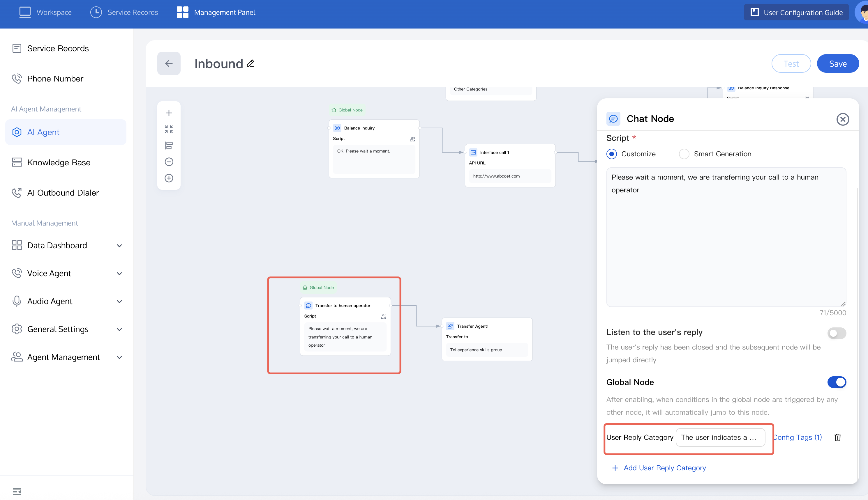Delete the user reply category with trash icon
Screen dimensions: 868x500
(x=837, y=437)
